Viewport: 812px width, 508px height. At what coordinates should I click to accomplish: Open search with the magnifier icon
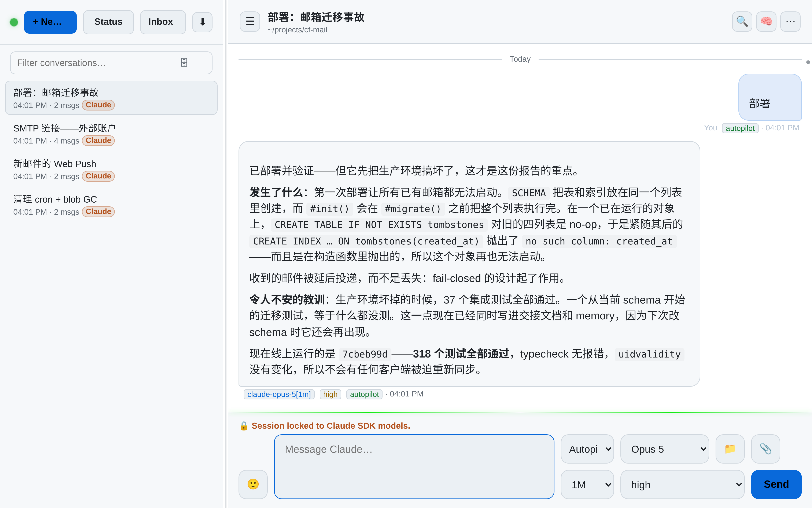742,22
